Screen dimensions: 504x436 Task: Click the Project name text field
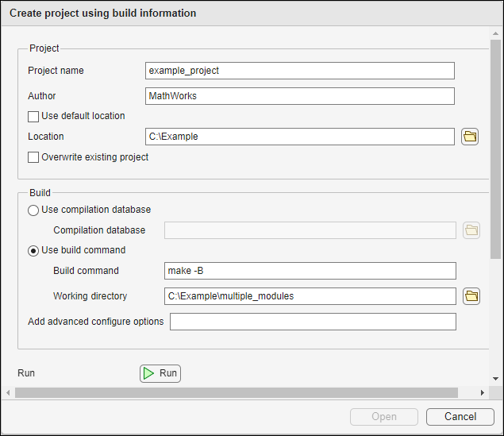pyautogui.click(x=299, y=71)
